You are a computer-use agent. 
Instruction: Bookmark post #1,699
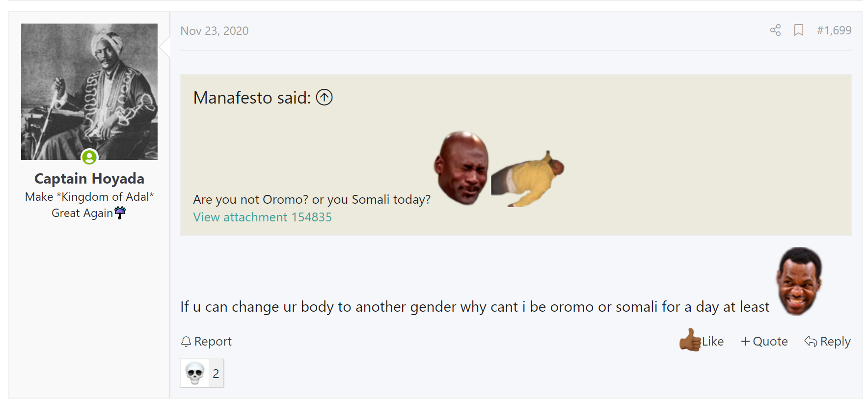point(799,30)
